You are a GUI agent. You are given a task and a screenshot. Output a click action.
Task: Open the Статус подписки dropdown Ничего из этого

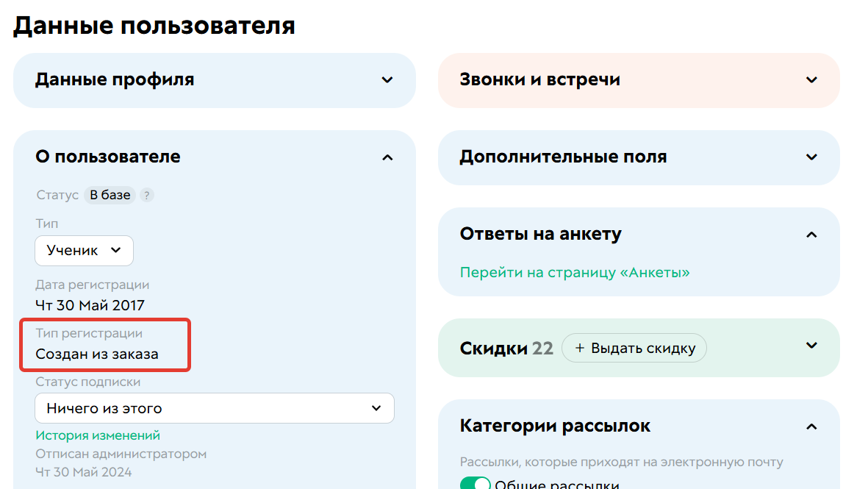point(214,408)
